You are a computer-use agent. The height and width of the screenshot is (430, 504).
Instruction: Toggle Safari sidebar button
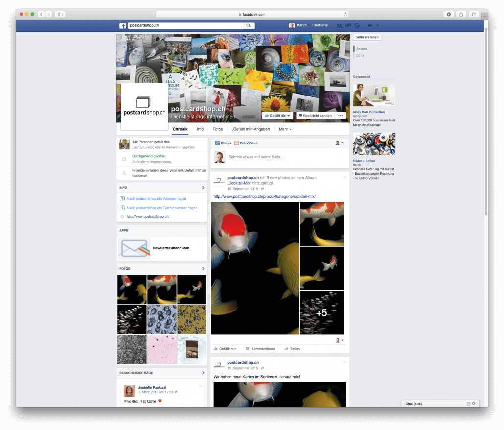[60, 14]
